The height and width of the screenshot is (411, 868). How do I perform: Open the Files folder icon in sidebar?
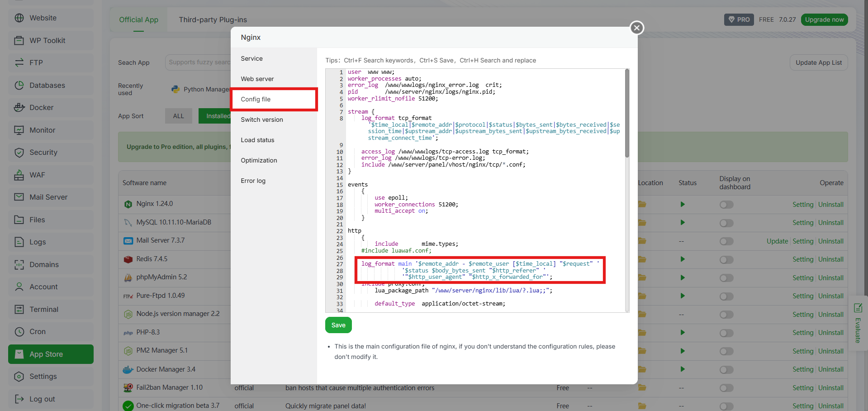coord(19,220)
